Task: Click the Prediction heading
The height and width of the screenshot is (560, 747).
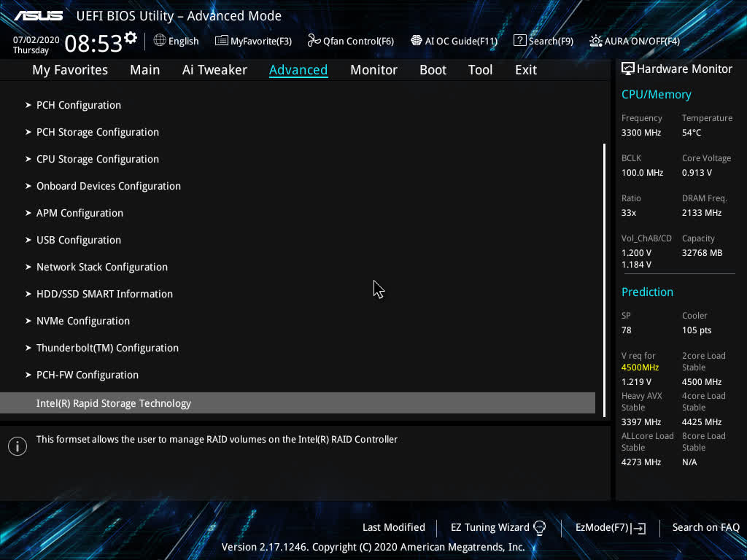Action: (x=647, y=292)
